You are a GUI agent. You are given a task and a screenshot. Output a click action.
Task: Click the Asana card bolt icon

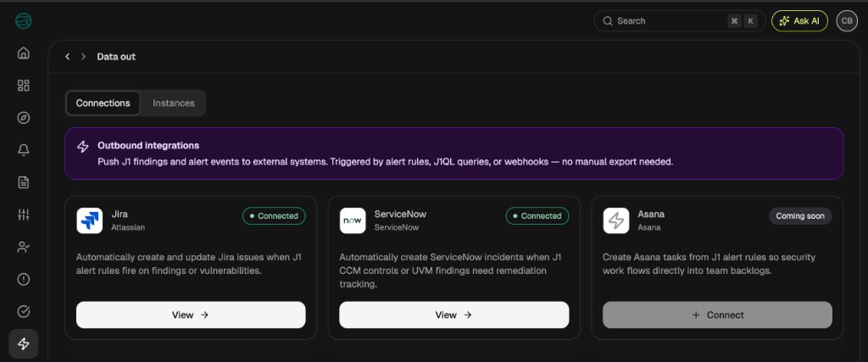pyautogui.click(x=616, y=220)
